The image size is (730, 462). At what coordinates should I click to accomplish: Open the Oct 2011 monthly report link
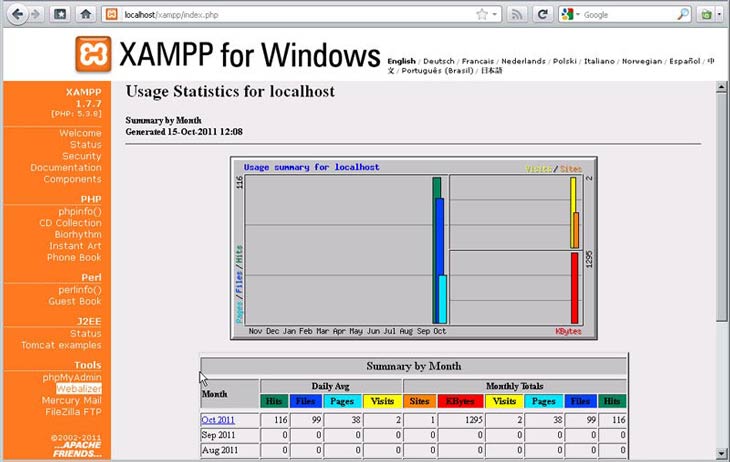tap(218, 420)
